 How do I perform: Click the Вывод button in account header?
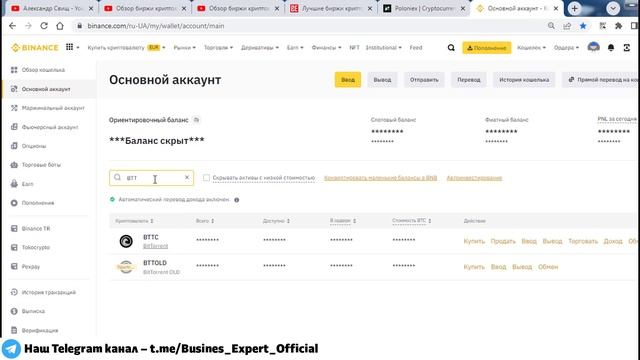382,80
